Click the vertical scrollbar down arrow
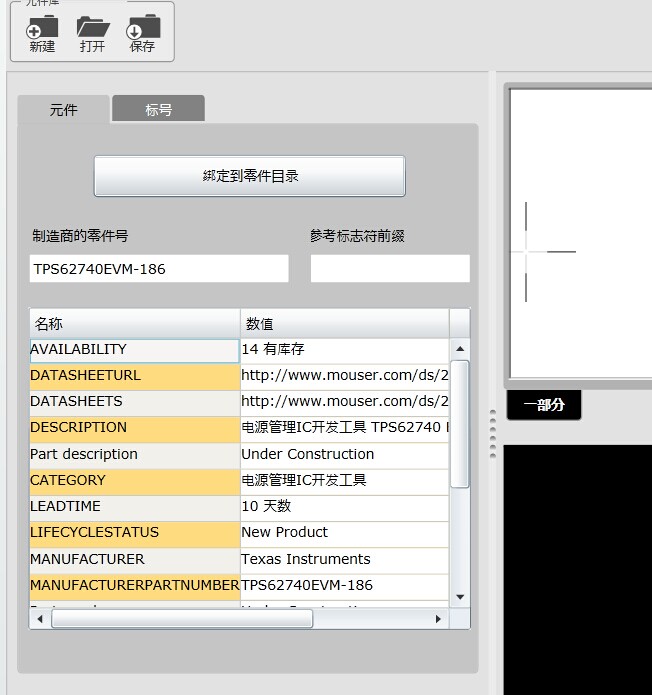The width and height of the screenshot is (652, 695). pos(460,597)
